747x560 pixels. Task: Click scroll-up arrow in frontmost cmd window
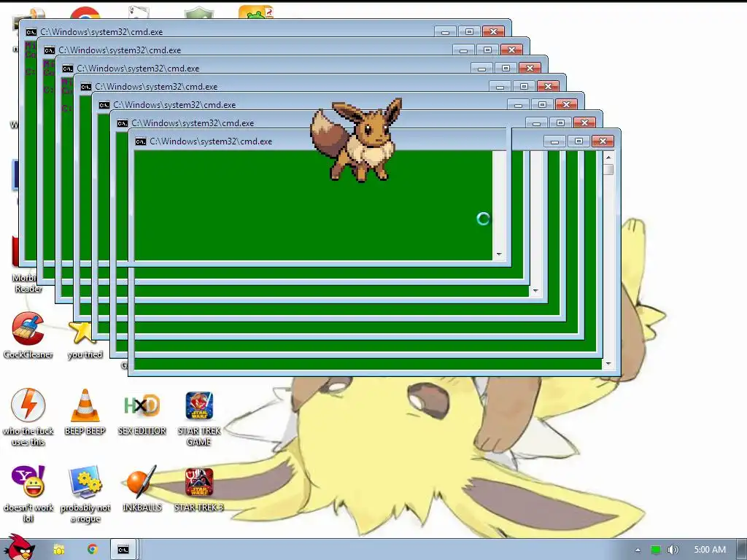pos(608,157)
